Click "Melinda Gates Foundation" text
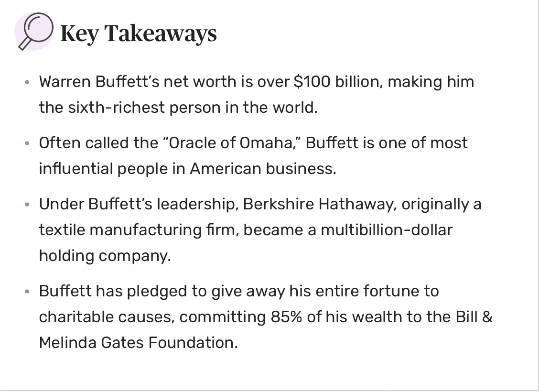The height and width of the screenshot is (392, 539). coord(138,342)
